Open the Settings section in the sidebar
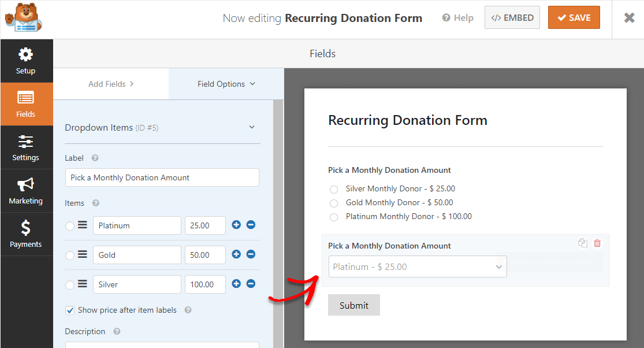The image size is (644, 348). [26, 147]
